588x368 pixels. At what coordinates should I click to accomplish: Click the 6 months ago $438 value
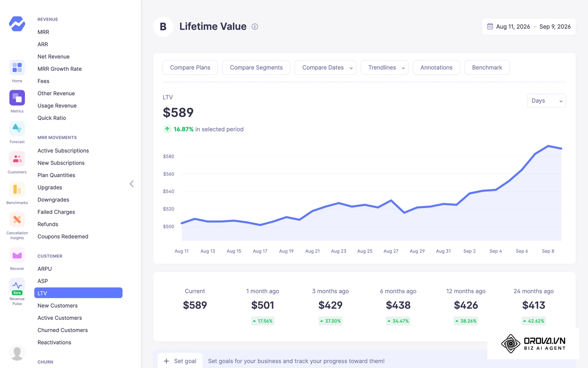click(x=398, y=305)
